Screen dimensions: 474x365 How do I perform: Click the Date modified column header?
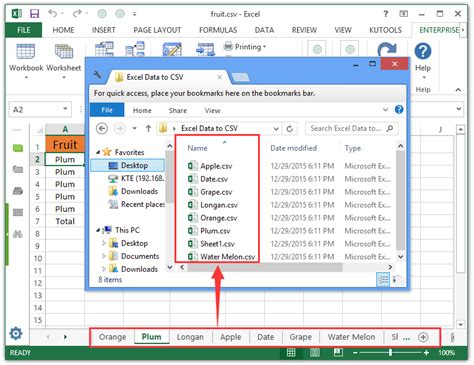pos(293,148)
